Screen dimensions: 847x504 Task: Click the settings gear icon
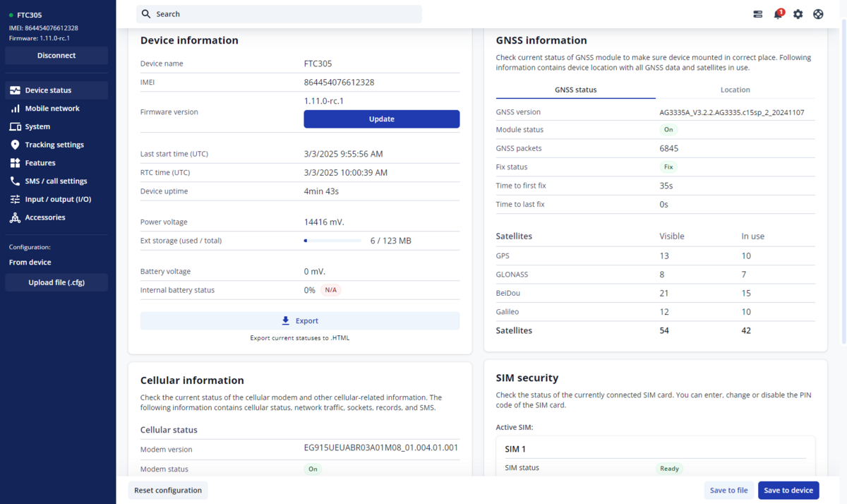(x=798, y=14)
